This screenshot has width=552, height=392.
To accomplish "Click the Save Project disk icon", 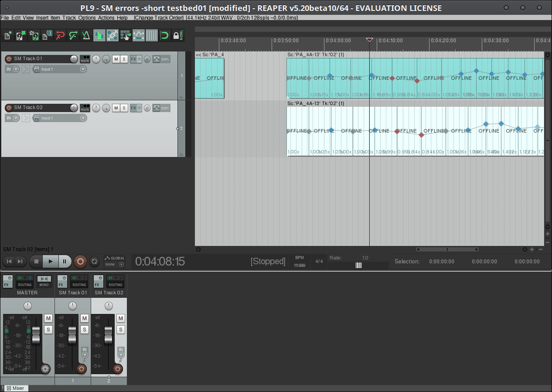I will (34, 35).
